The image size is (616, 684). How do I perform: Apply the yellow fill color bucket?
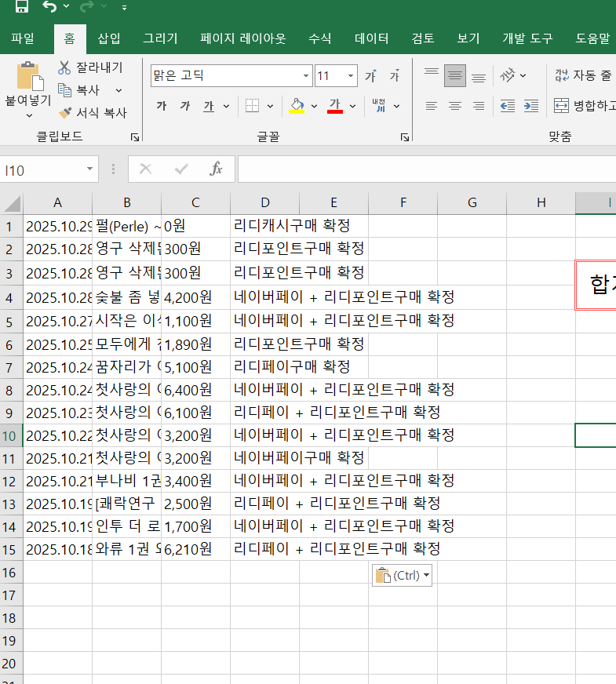[x=297, y=106]
